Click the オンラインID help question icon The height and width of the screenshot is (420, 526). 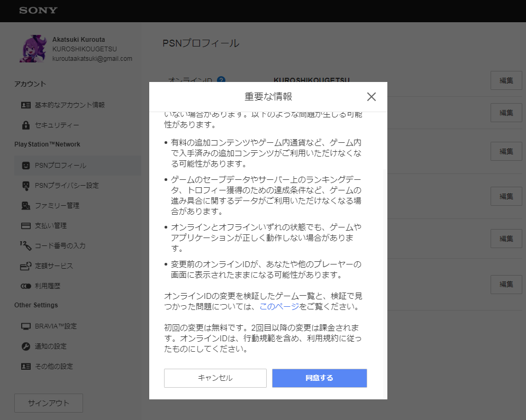coord(221,80)
